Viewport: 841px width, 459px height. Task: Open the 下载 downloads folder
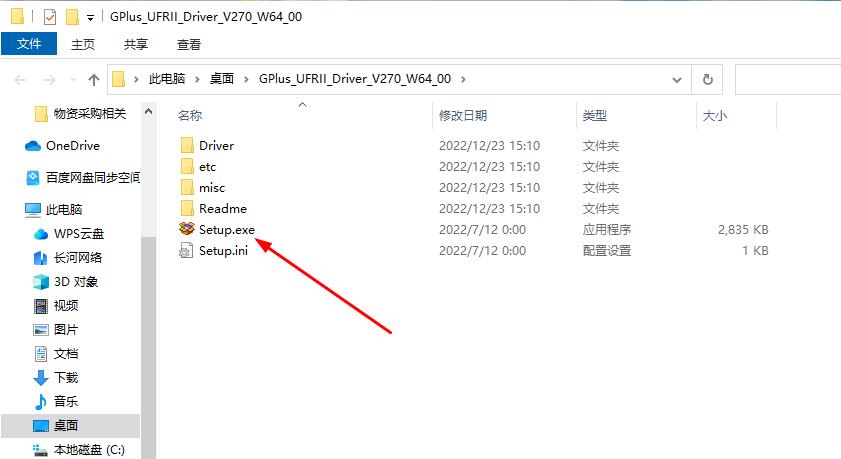(x=56, y=377)
